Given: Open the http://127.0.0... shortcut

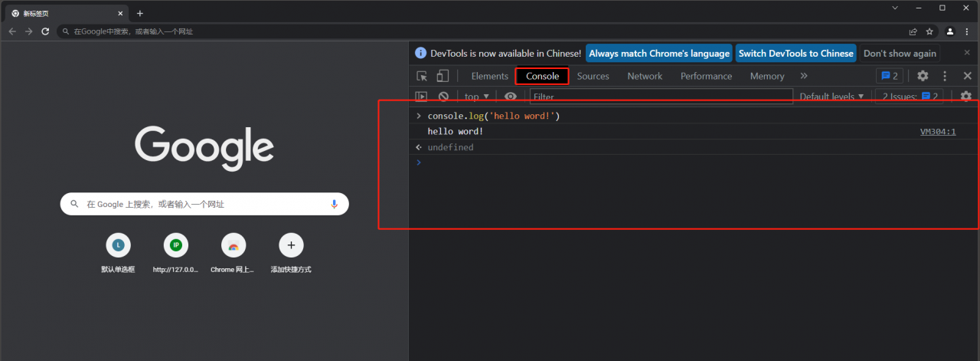Looking at the screenshot, I should pyautogui.click(x=175, y=254).
